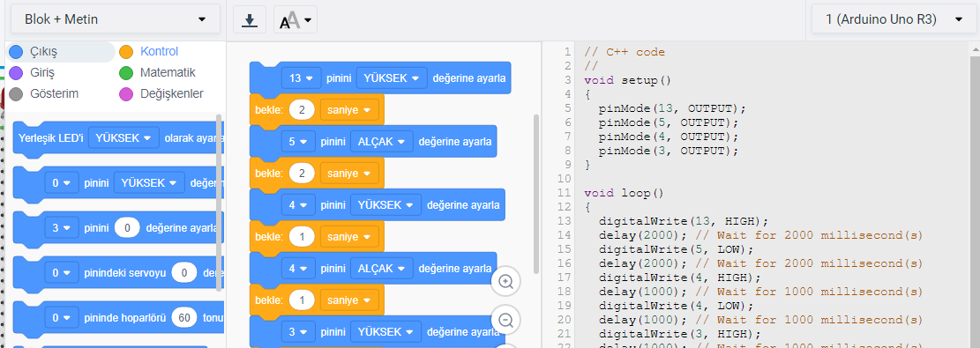Open pin 5 dropdown in workspace block
Viewport: 980px width, 348px height.
tap(297, 142)
